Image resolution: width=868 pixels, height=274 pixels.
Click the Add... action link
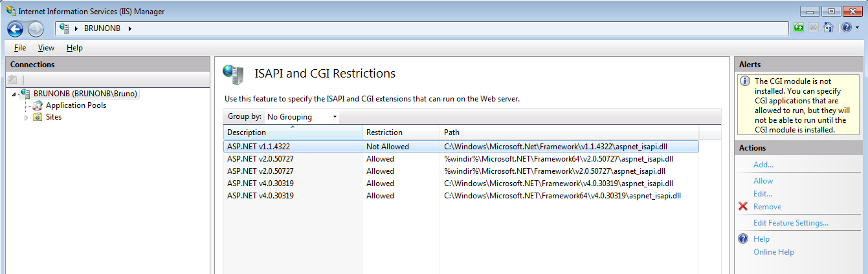click(x=763, y=165)
